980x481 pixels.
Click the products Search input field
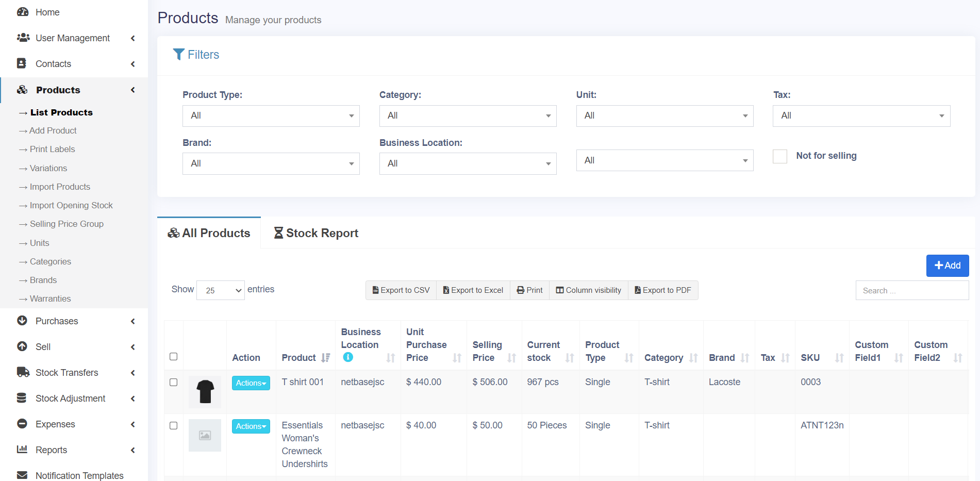click(911, 290)
